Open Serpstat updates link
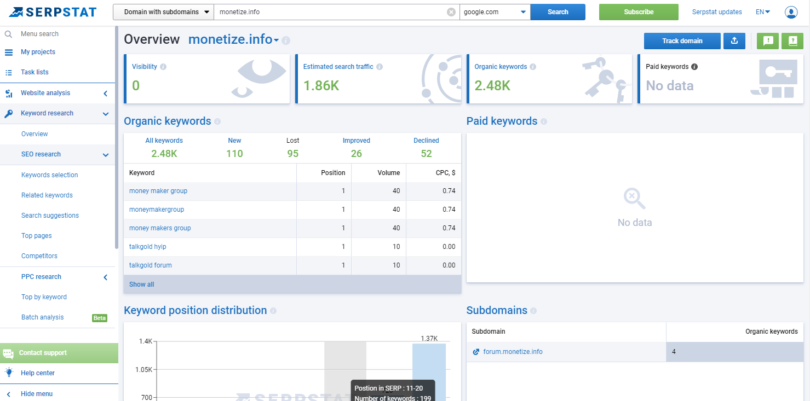Image resolution: width=810 pixels, height=401 pixels. [717, 12]
